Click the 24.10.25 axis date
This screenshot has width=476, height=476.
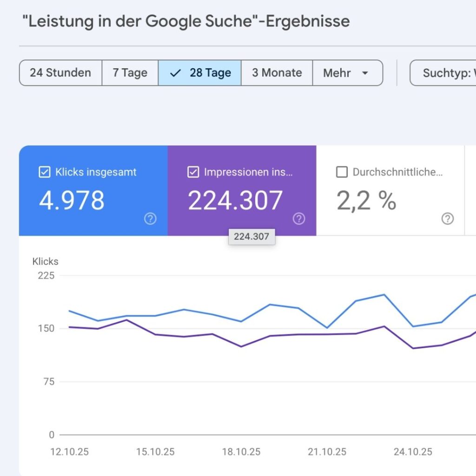[413, 452]
